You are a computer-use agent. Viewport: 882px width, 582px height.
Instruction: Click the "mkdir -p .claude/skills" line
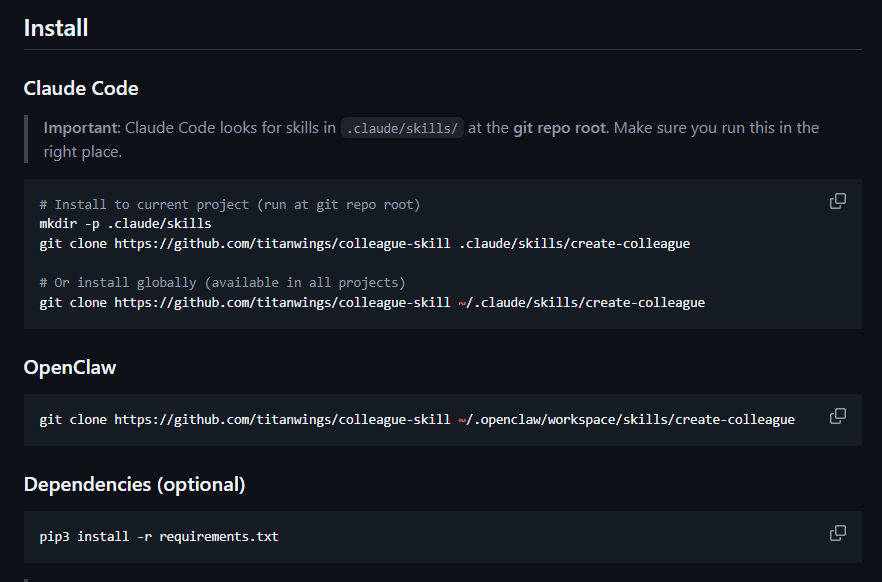point(125,224)
